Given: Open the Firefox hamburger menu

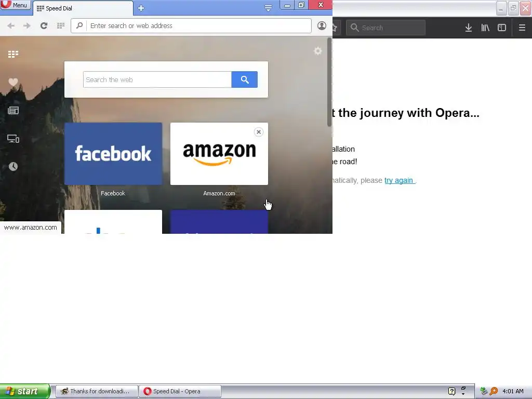Looking at the screenshot, I should 522,28.
